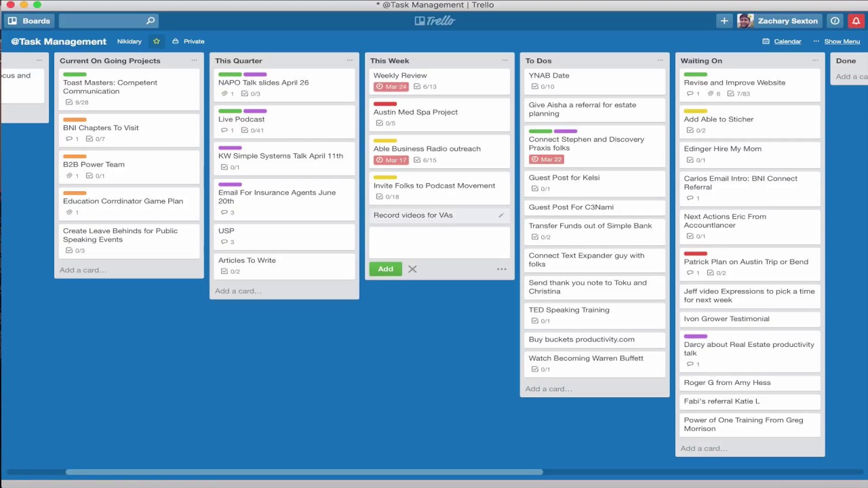868x488 pixels.
Task: Click the green Add button
Action: coord(385,269)
